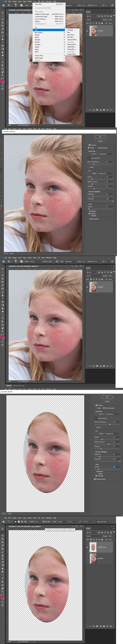Select Gaussian distribution in Radius 18 dialog
123x644 pixels.
(x=89, y=216)
